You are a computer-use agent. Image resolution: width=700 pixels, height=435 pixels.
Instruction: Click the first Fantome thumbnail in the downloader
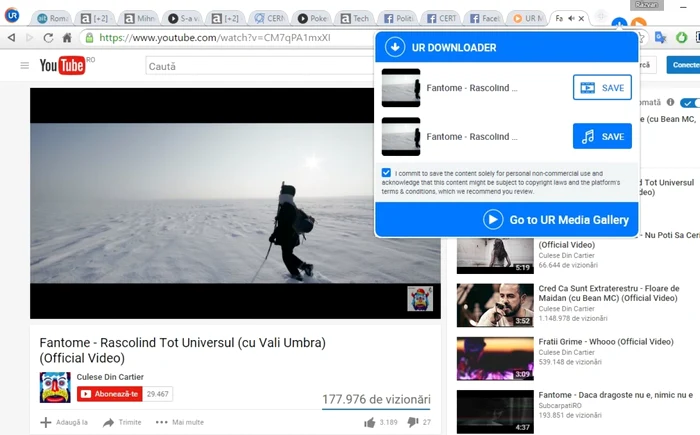[401, 88]
